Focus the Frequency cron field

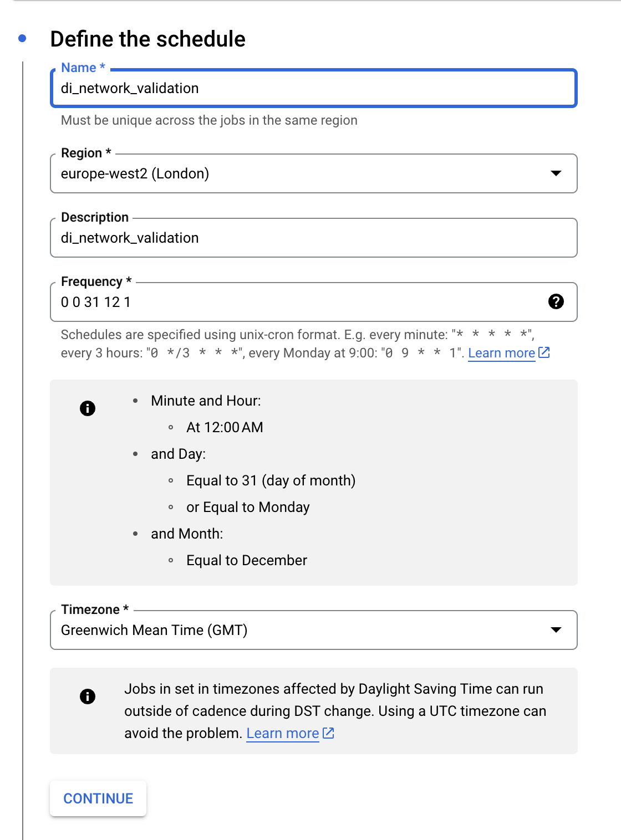299,302
